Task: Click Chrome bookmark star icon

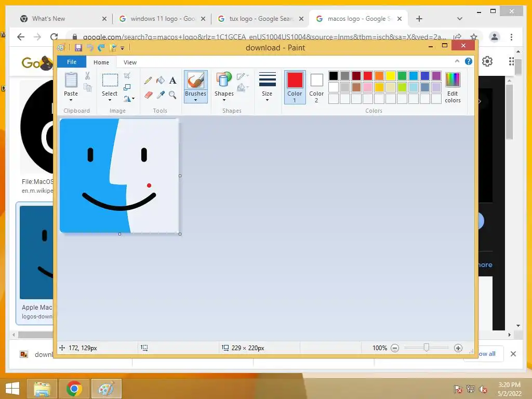Action: click(x=474, y=37)
